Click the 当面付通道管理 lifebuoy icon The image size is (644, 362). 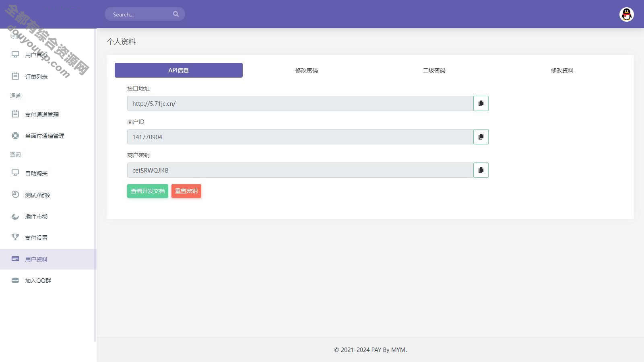point(15,136)
